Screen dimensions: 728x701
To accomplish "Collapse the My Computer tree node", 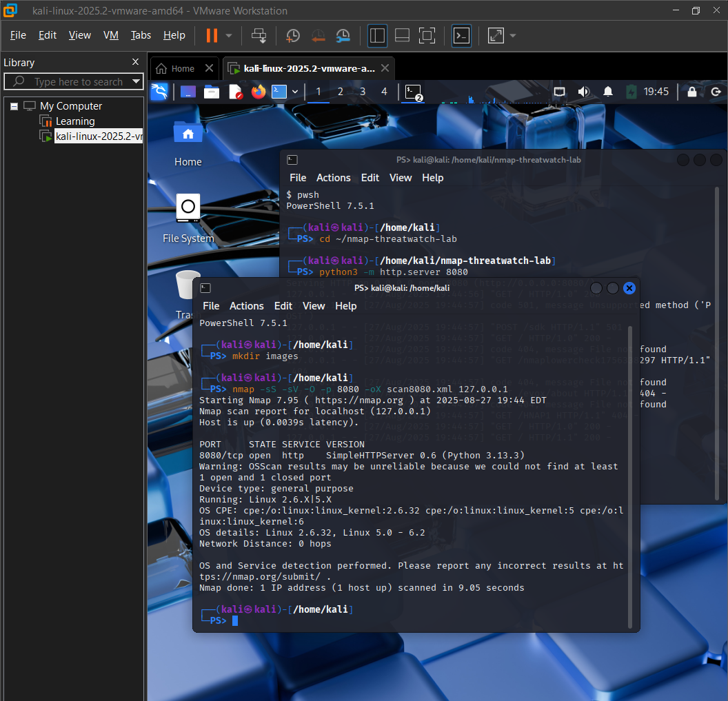I will point(14,106).
